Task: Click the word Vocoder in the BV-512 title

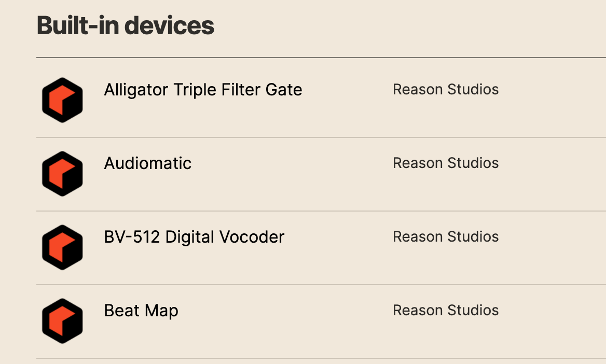Action: tap(252, 237)
